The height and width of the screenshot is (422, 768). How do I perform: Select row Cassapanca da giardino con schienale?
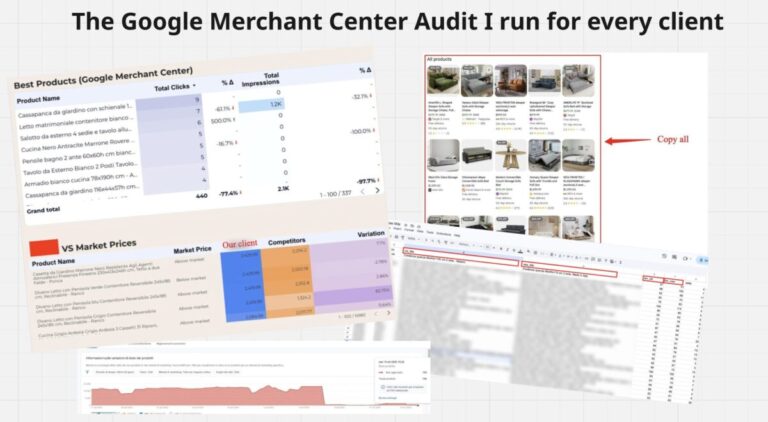click(x=75, y=110)
